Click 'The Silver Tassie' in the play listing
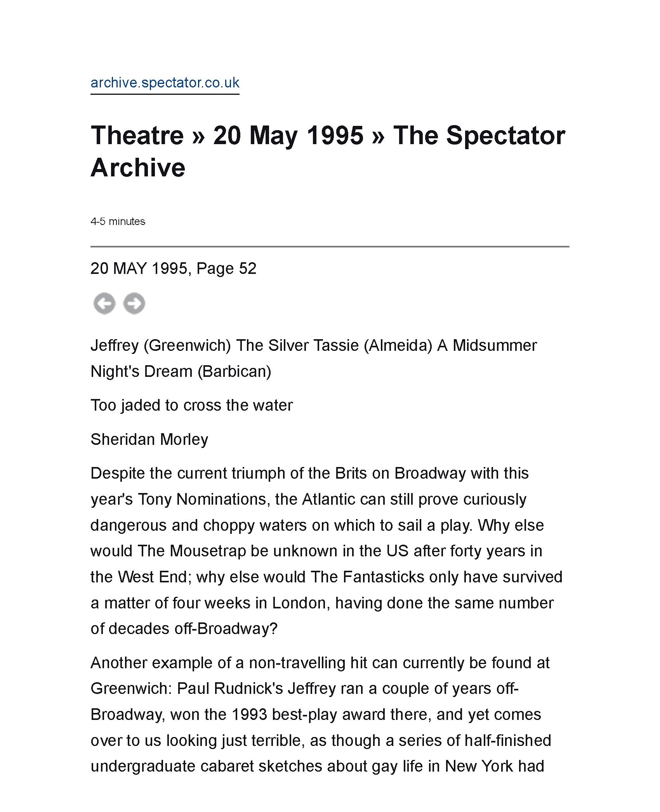Viewport: 660px width, 812px height. pos(297,345)
